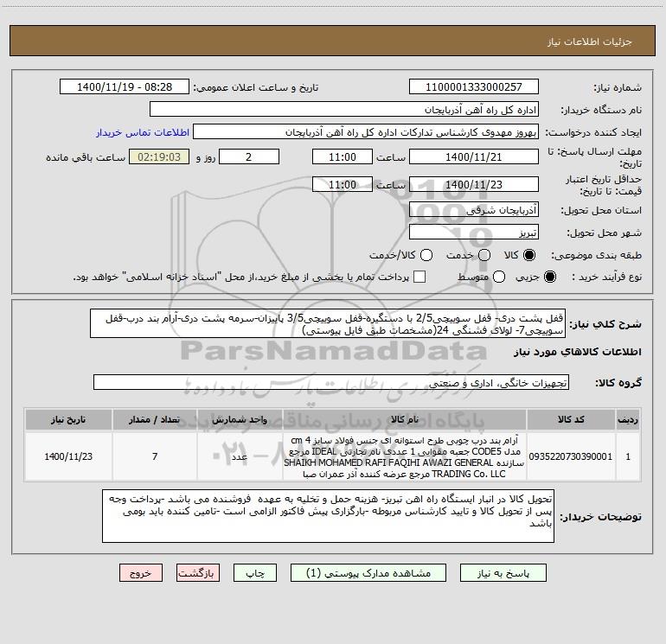Open اطلاعات تماس خریدار link

pos(143,132)
